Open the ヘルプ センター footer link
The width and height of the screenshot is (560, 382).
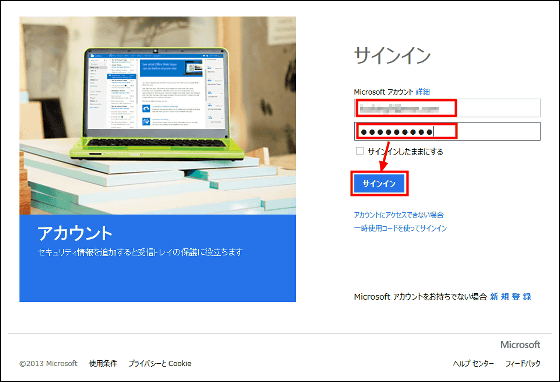click(x=474, y=363)
